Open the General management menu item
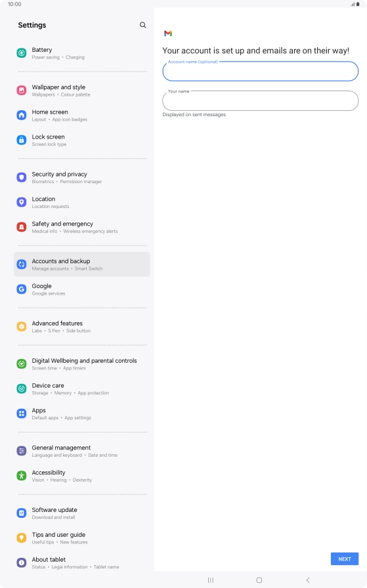Viewport: 367px width, 588px height. pyautogui.click(x=82, y=451)
